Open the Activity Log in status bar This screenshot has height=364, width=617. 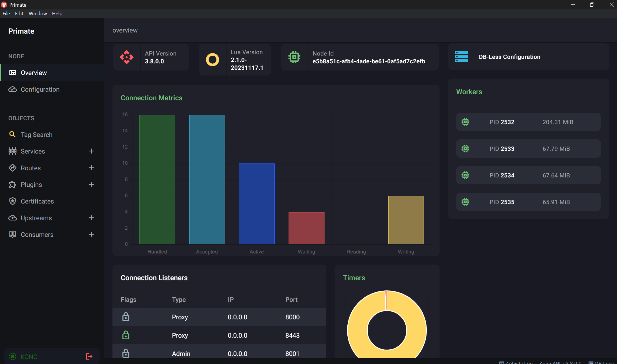point(516,362)
